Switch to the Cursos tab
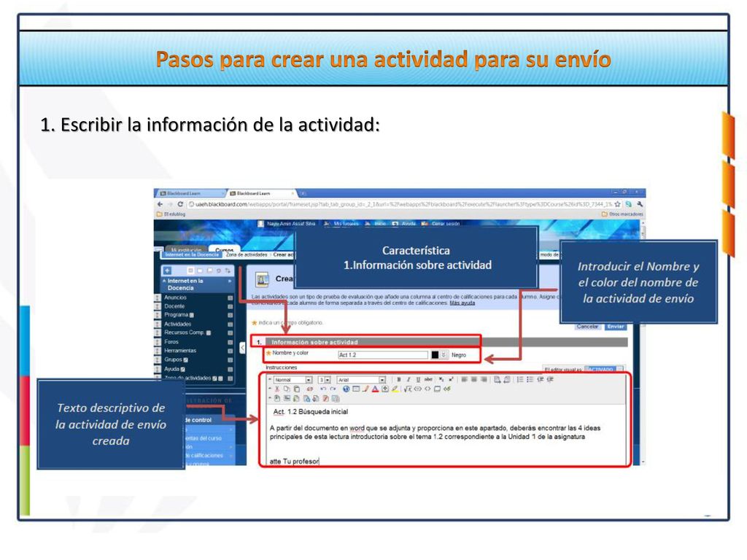 click(x=225, y=249)
